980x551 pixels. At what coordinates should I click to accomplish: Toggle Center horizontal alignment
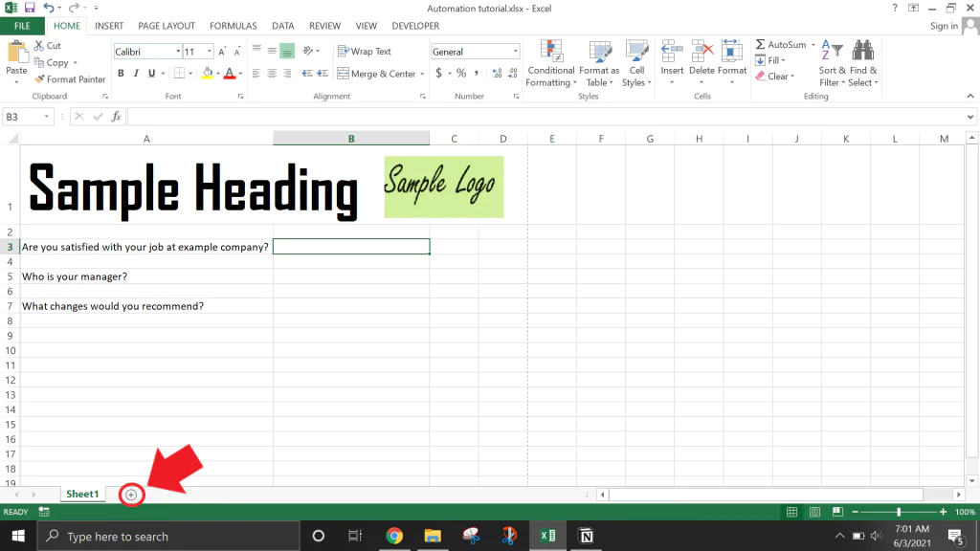272,73
